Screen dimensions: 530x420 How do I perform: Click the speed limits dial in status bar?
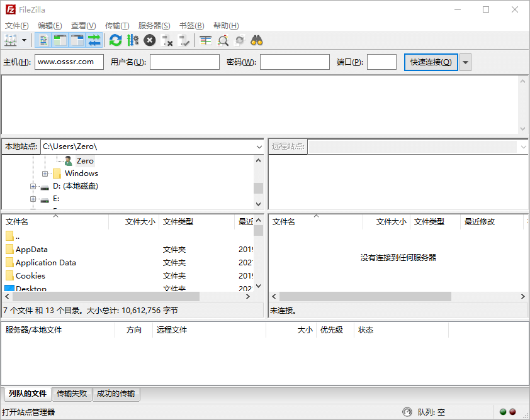407,412
